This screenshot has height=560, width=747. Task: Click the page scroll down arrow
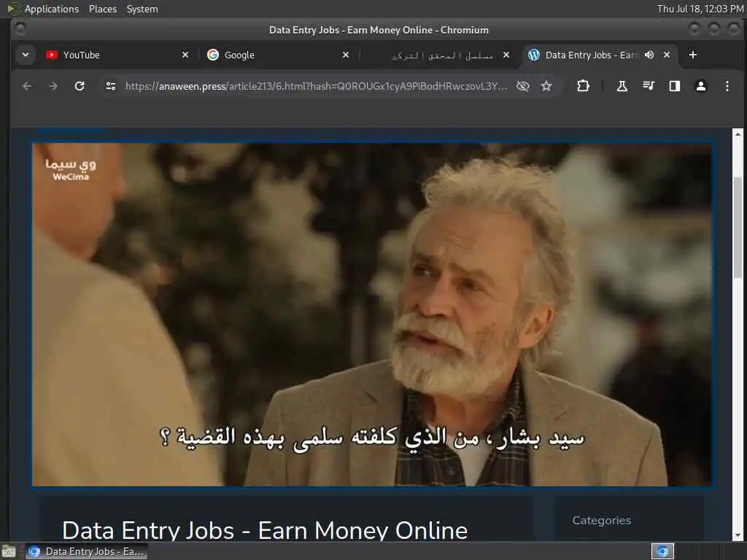click(738, 536)
